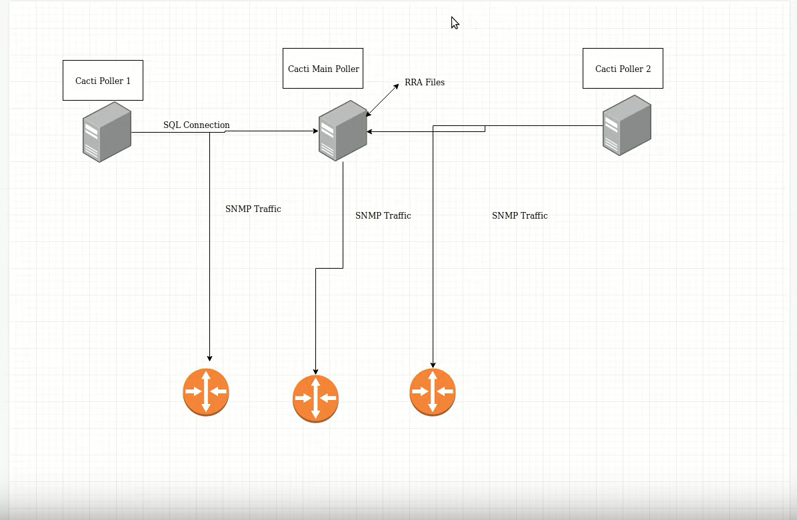Image resolution: width=797 pixels, height=520 pixels.
Task: Select the Cacti Poller 1 label box
Action: pos(103,80)
